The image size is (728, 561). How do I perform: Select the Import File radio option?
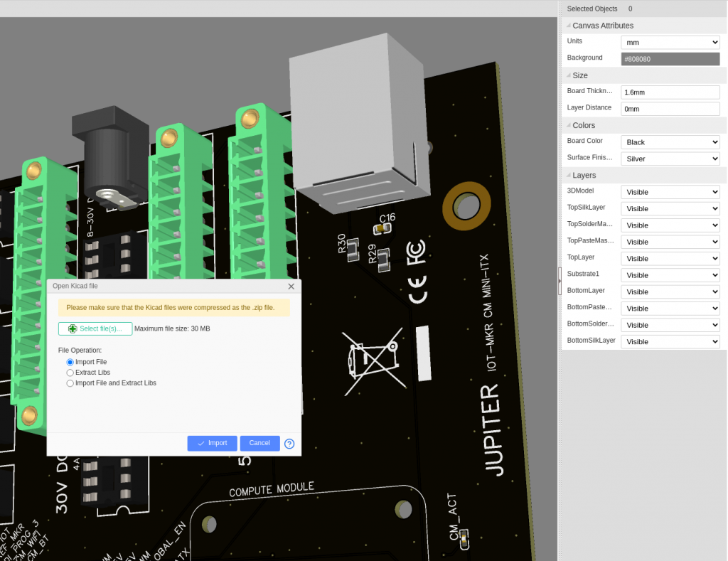tap(70, 362)
